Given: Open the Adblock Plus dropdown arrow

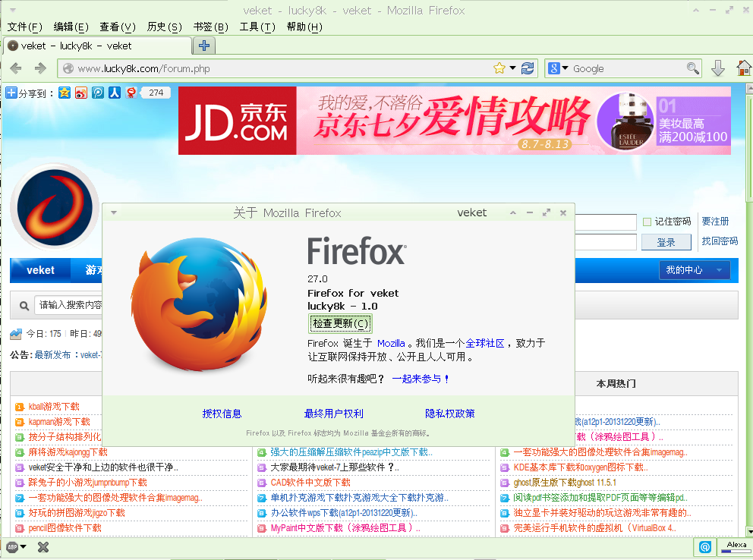Looking at the screenshot, I should click(23, 546).
